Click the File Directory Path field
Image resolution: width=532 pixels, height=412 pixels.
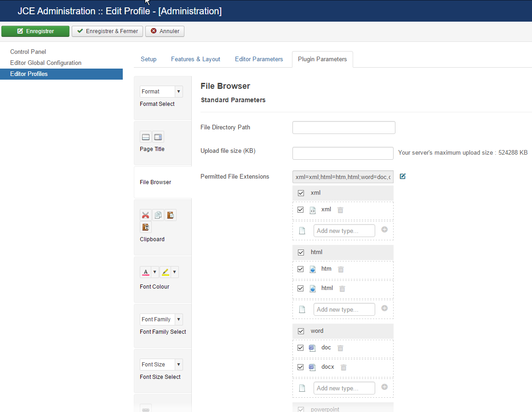pos(343,128)
